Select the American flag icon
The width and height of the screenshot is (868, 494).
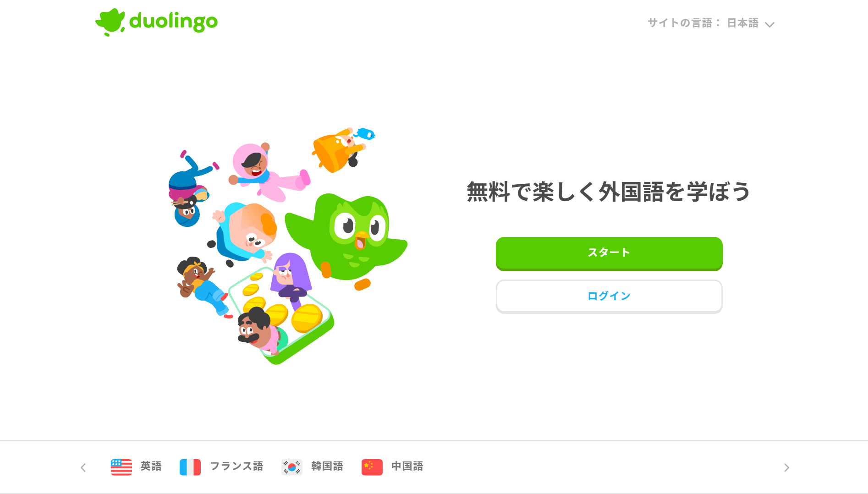coord(121,467)
